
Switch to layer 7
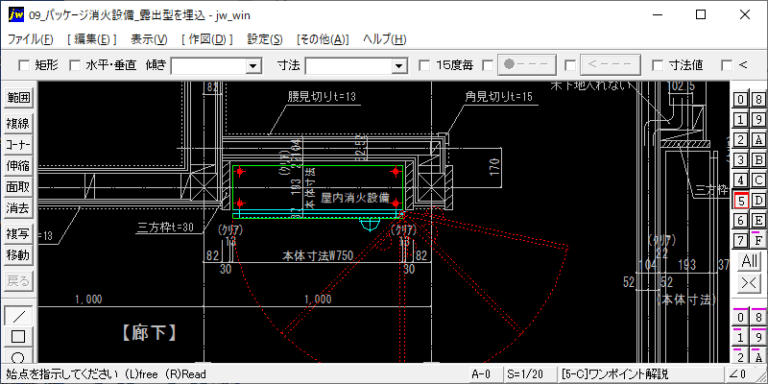click(741, 240)
